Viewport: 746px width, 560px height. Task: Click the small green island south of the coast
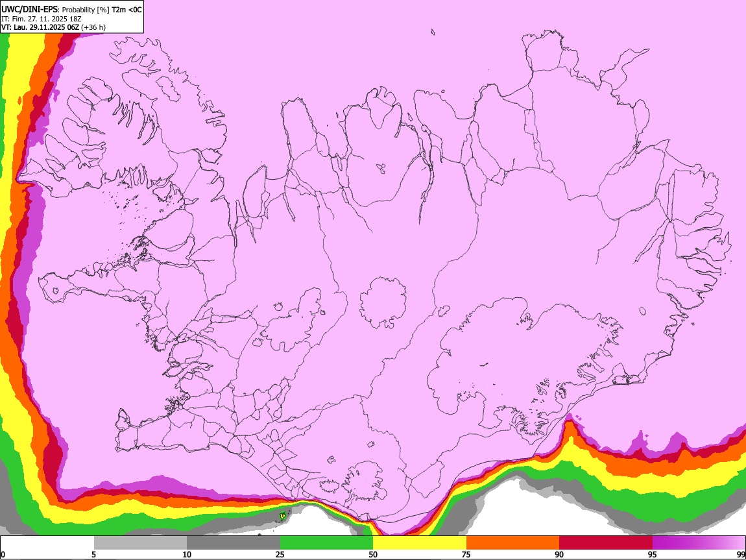283,515
